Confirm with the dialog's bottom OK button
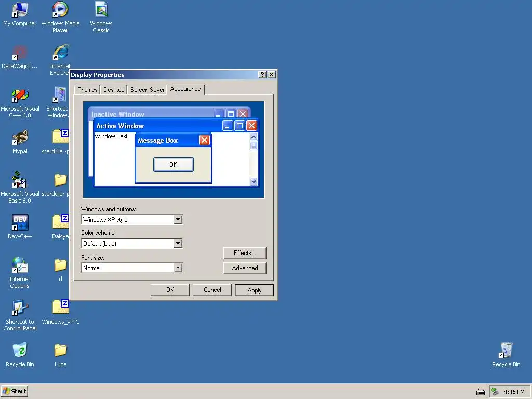 [x=170, y=290]
